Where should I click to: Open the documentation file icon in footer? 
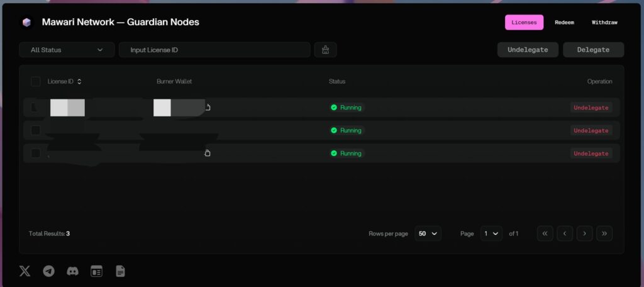click(120, 271)
